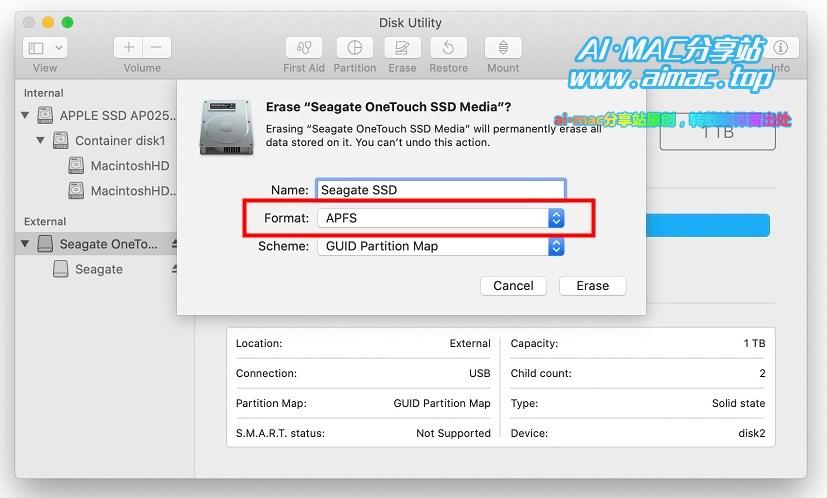Screen dimensions: 827x498
Task: Open the Format dropdown showing APFS
Action: [441, 218]
